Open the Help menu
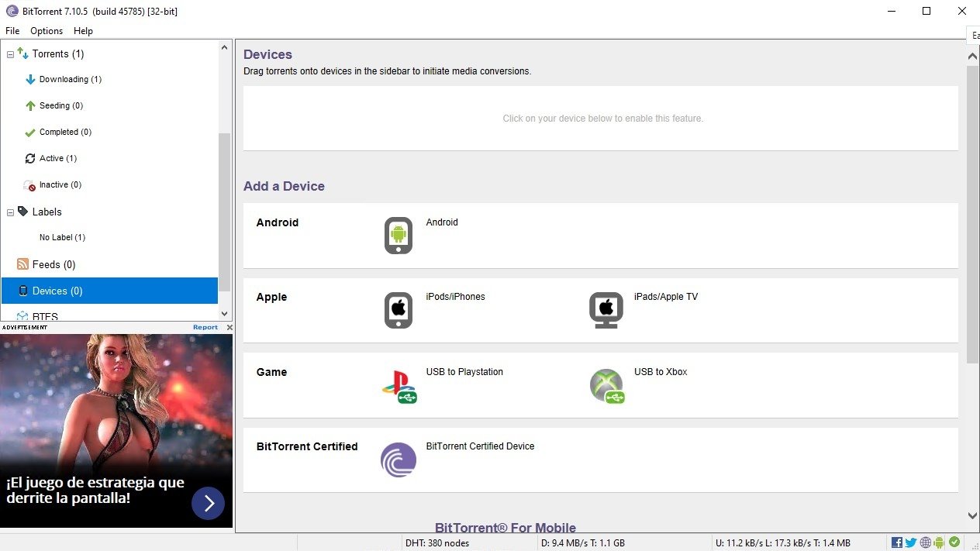This screenshot has height=551, width=980. 83,31
